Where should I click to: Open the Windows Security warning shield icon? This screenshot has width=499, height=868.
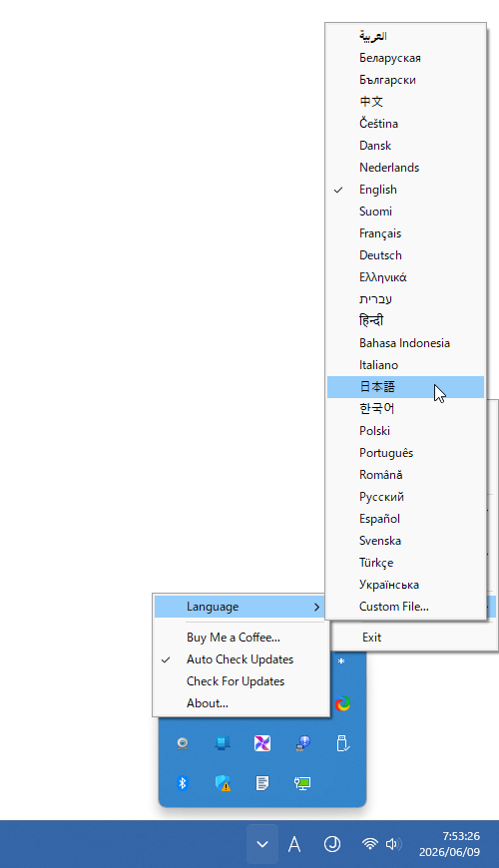(x=223, y=783)
